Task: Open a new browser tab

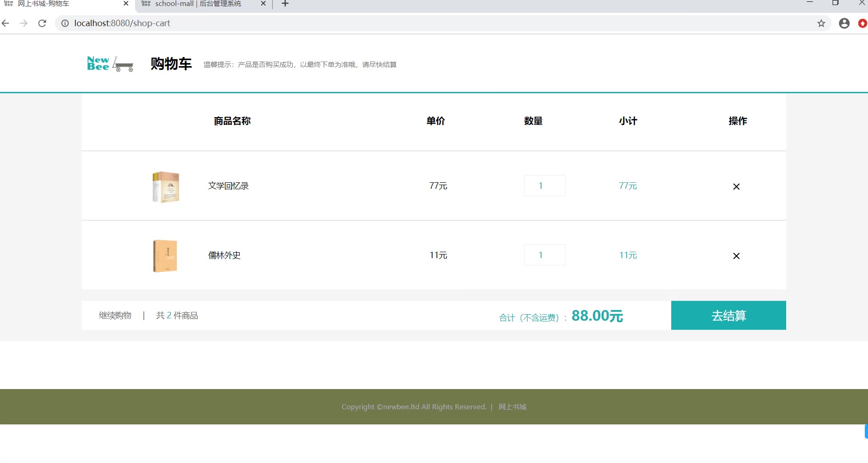Action: [285, 4]
